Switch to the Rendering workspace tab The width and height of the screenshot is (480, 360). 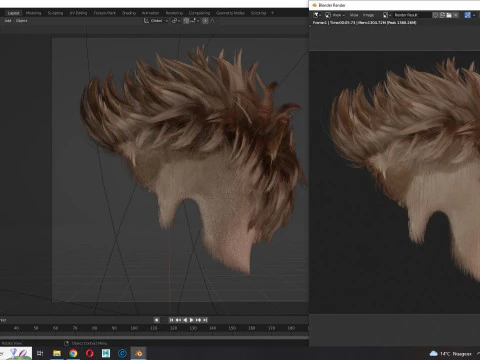174,13
